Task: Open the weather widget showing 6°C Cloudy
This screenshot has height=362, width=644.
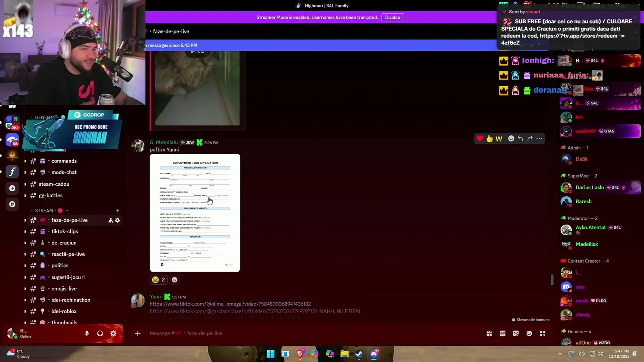Action: [x=18, y=354]
